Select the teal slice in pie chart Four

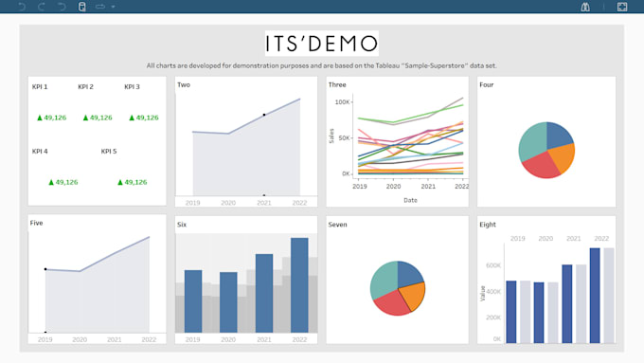[533, 142]
